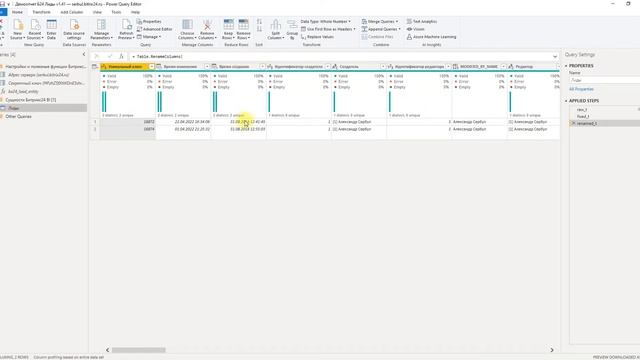This screenshot has width=640, height=360.
Task: Cancel formula with the X icon
Action: coord(97,56)
